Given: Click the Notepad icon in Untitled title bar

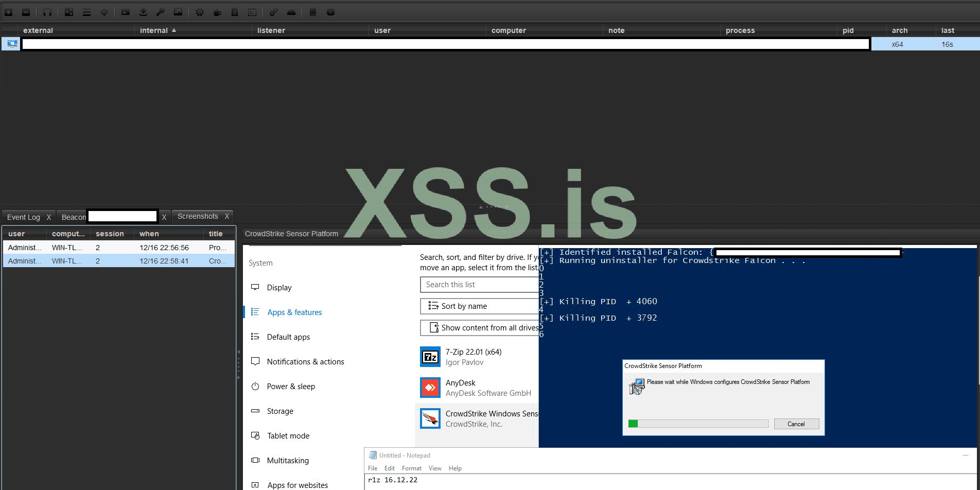Looking at the screenshot, I should point(373,455).
